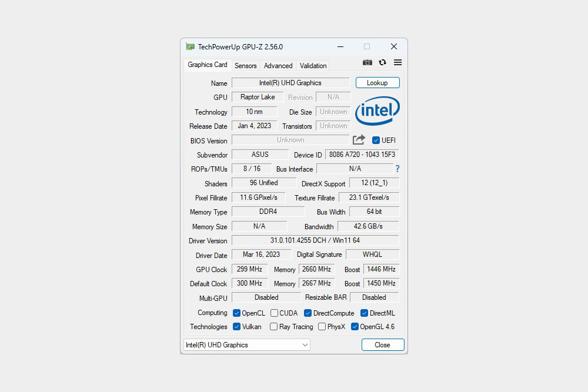Image resolution: width=588 pixels, height=392 pixels.
Task: Open the Intel(R) UHD Graphics GPU dropdown
Action: click(x=247, y=345)
